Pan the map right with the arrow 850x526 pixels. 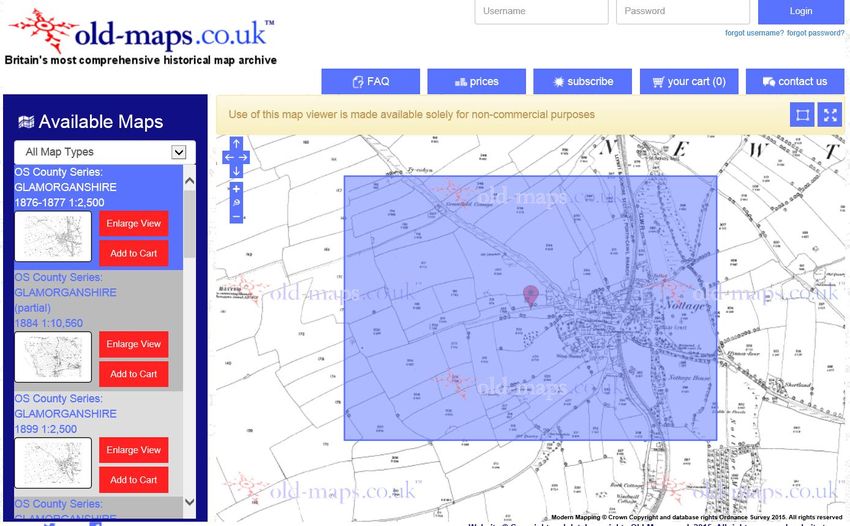pyautogui.click(x=243, y=157)
